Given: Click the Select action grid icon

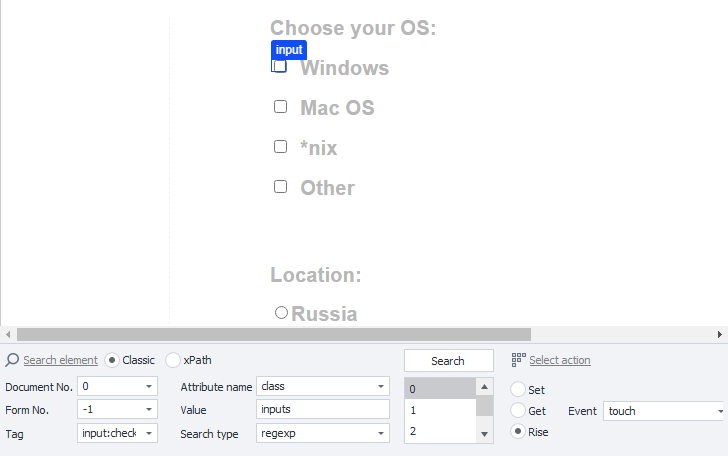Looking at the screenshot, I should [518, 360].
